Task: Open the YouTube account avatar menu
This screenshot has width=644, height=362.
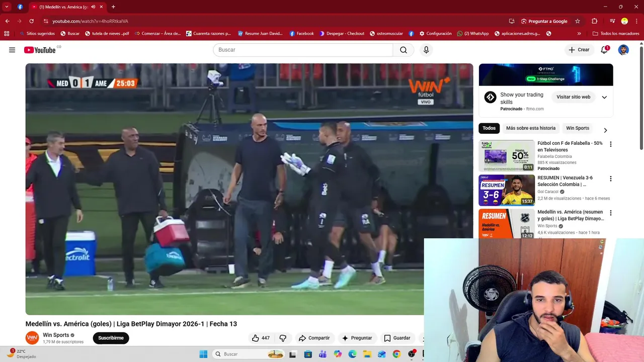Action: [623, 50]
